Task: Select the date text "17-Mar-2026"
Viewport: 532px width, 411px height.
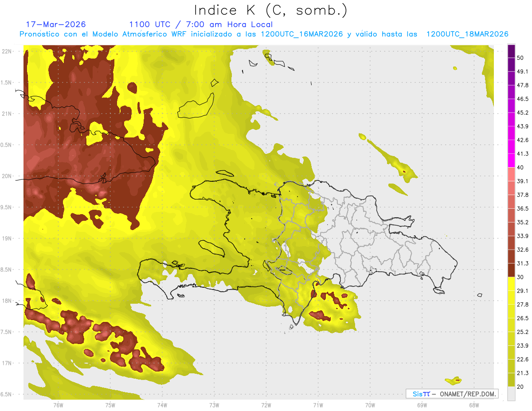Action: click(x=56, y=24)
